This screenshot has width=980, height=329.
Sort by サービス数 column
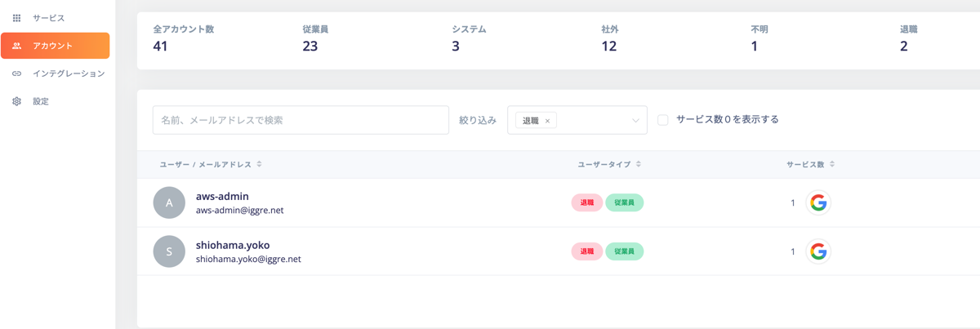click(832, 165)
